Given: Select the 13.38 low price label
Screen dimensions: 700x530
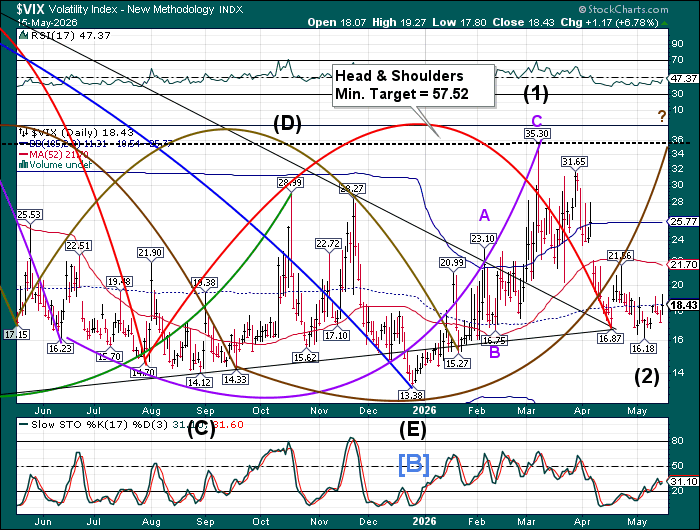Looking at the screenshot, I should click(411, 395).
